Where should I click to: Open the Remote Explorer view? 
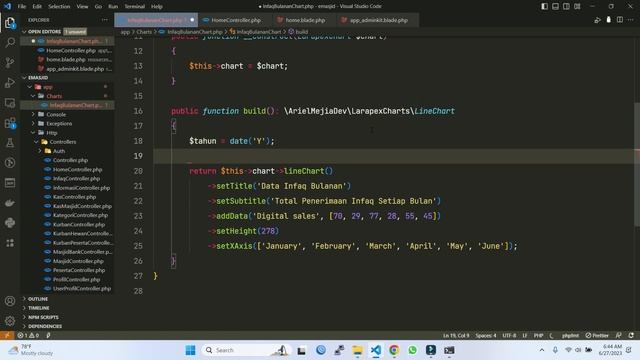click(x=10, y=103)
